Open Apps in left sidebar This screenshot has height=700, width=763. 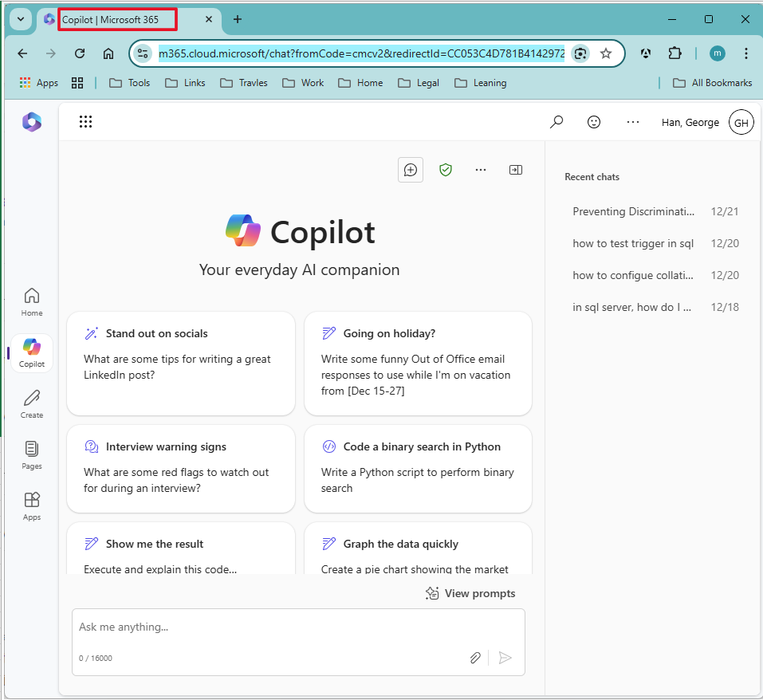pyautogui.click(x=32, y=506)
